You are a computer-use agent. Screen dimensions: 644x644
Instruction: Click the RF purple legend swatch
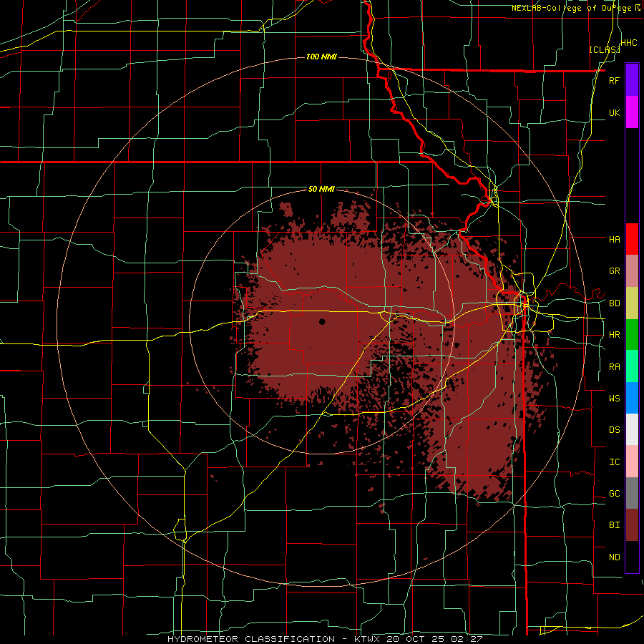632,80
